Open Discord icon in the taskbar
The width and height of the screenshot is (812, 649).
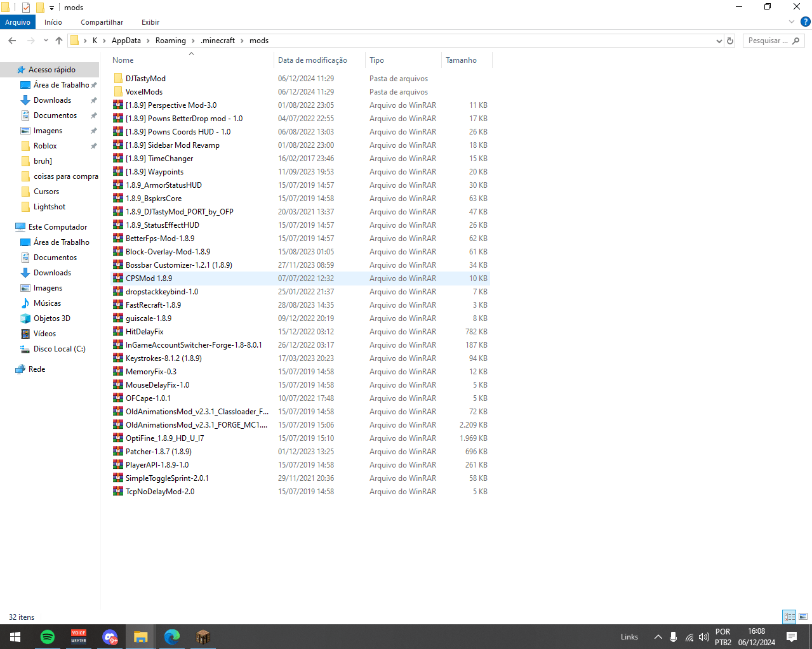coord(110,637)
